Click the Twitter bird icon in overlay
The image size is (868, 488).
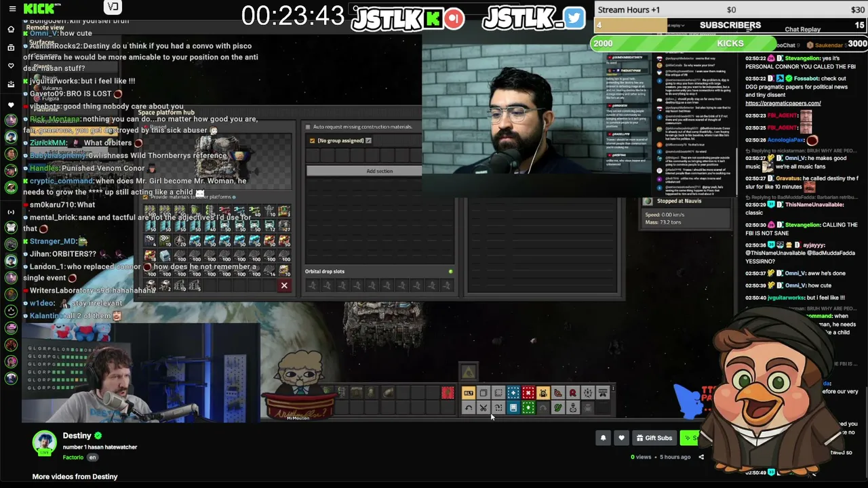coord(574,18)
